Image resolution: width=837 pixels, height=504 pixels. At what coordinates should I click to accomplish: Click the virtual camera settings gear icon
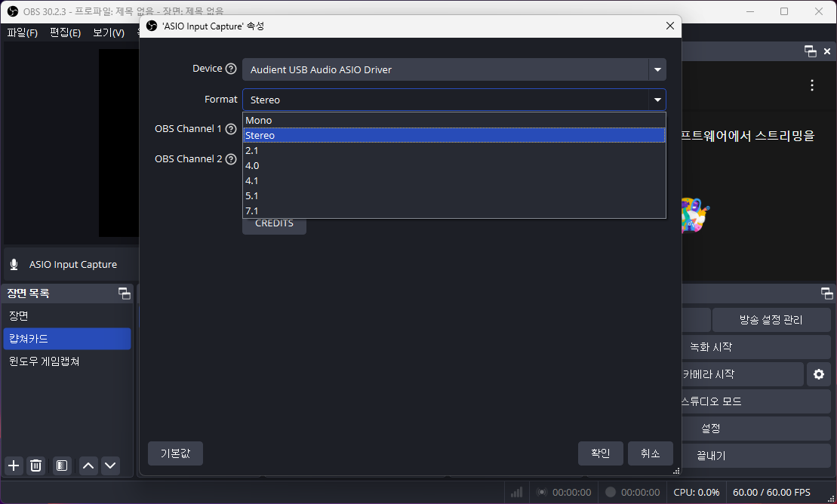point(819,374)
